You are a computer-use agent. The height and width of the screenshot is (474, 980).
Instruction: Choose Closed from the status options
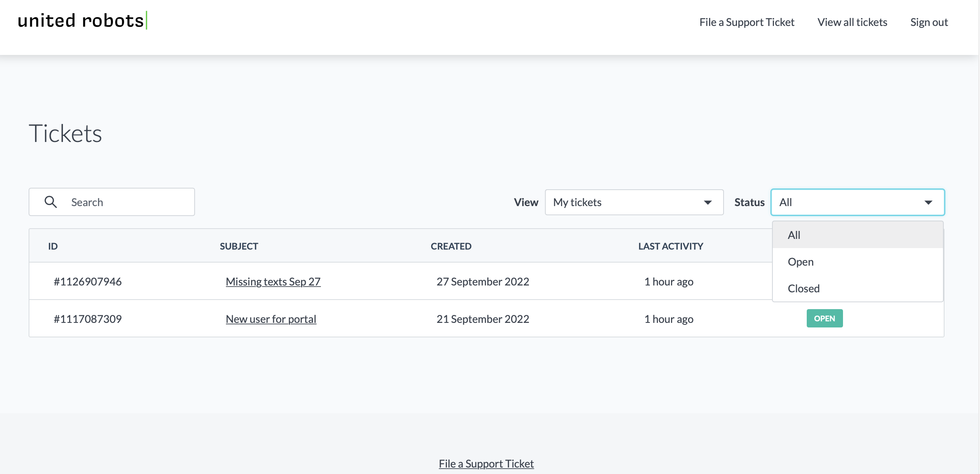(804, 289)
